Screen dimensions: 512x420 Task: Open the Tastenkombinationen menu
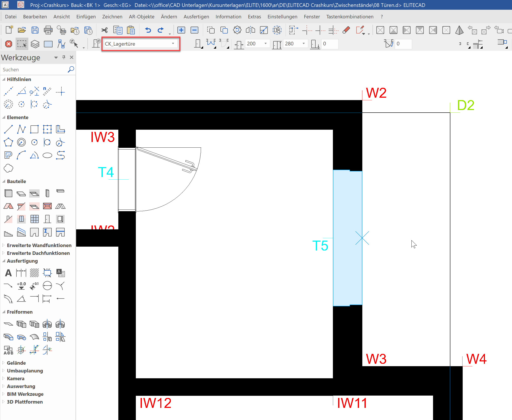(x=350, y=17)
